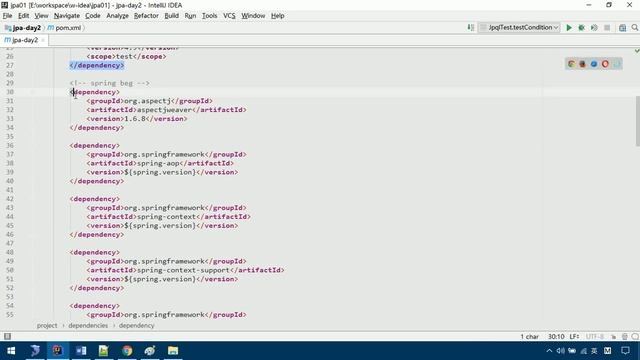640x360 pixels.
Task: Click the read-only lock icon in status bar
Action: pyautogui.click(x=613, y=337)
